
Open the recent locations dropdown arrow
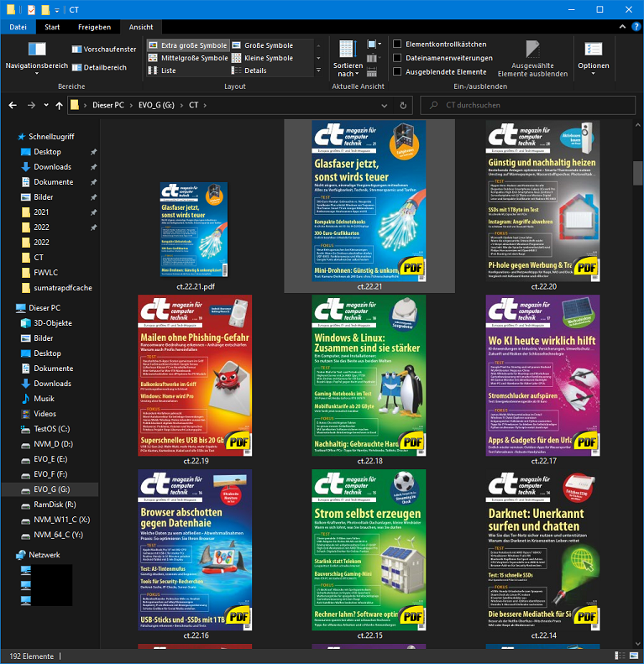(45, 106)
